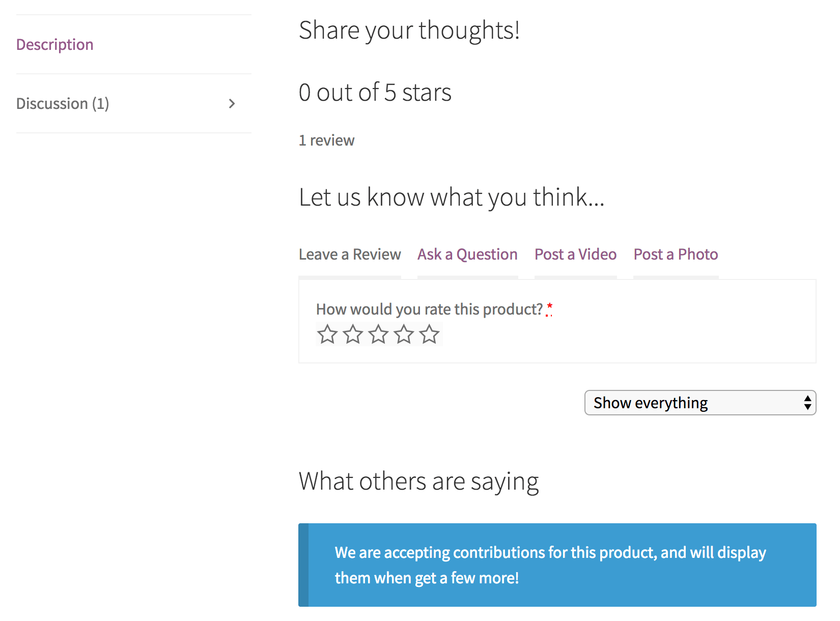Viewport: 840px width, 621px height.
Task: Open Discussion (1) in the sidebar
Action: [63, 103]
